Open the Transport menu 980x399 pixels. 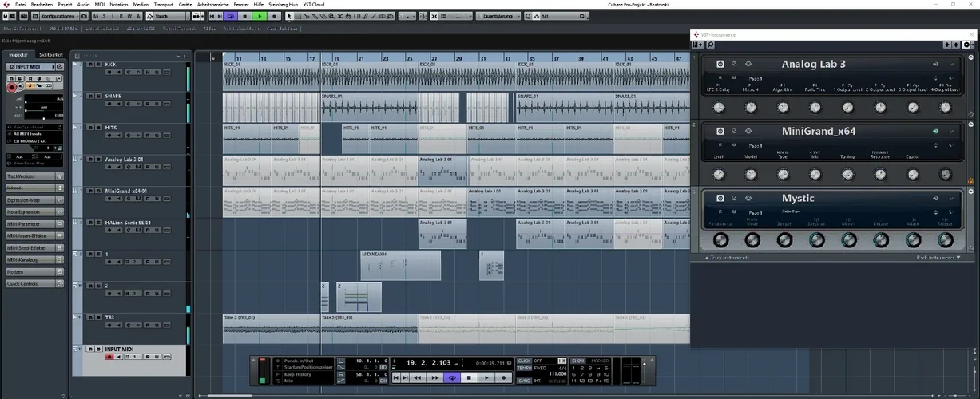(x=164, y=5)
